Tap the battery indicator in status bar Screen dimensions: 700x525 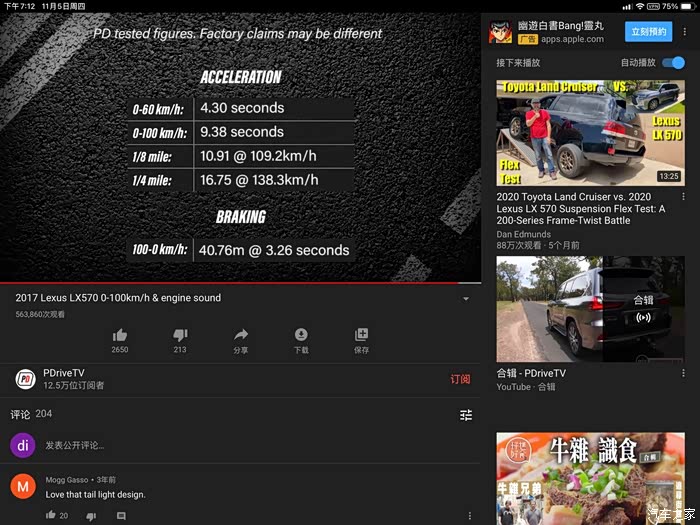[688, 6]
